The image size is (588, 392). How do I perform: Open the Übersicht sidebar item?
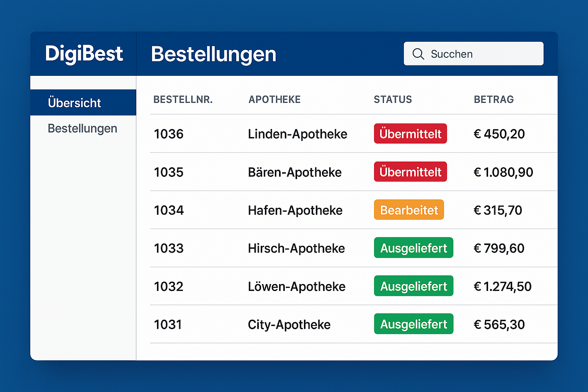click(75, 103)
